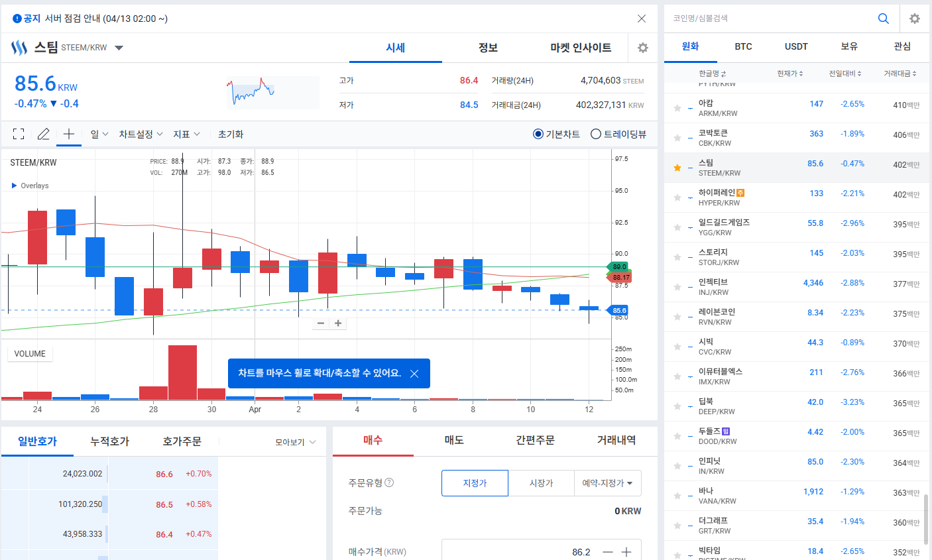Click the badge icon next to 하이퍼레인

[x=740, y=193]
